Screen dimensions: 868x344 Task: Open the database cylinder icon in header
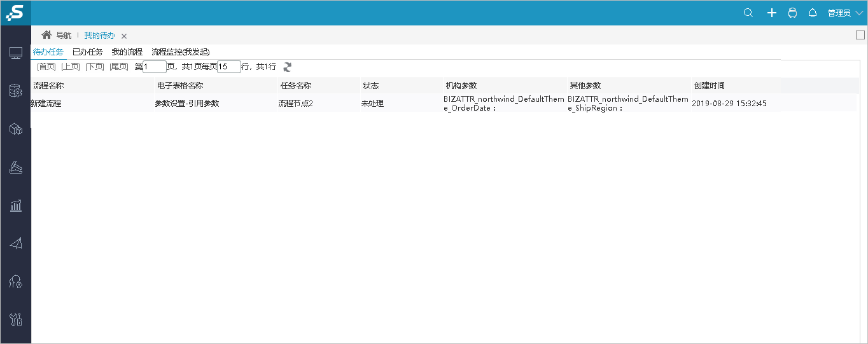click(792, 13)
